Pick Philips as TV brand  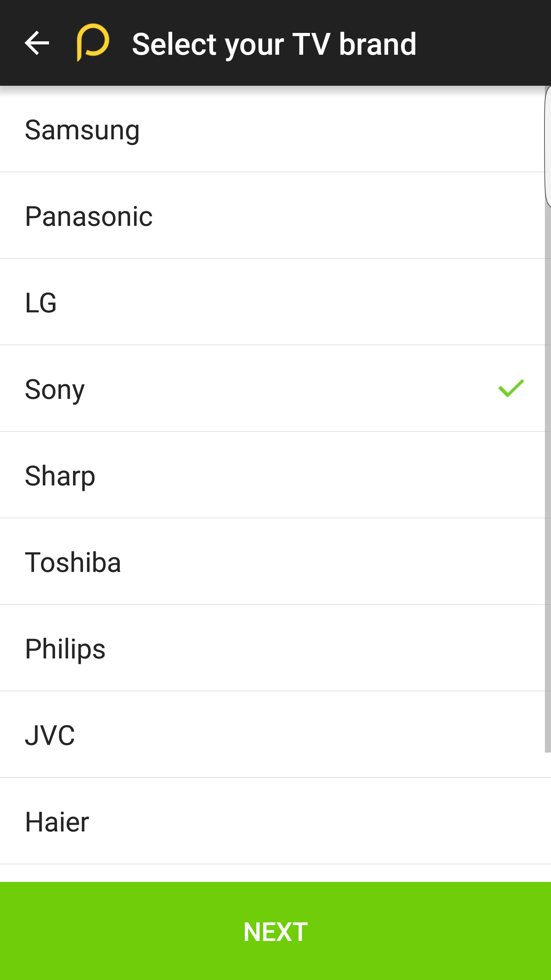(x=65, y=649)
